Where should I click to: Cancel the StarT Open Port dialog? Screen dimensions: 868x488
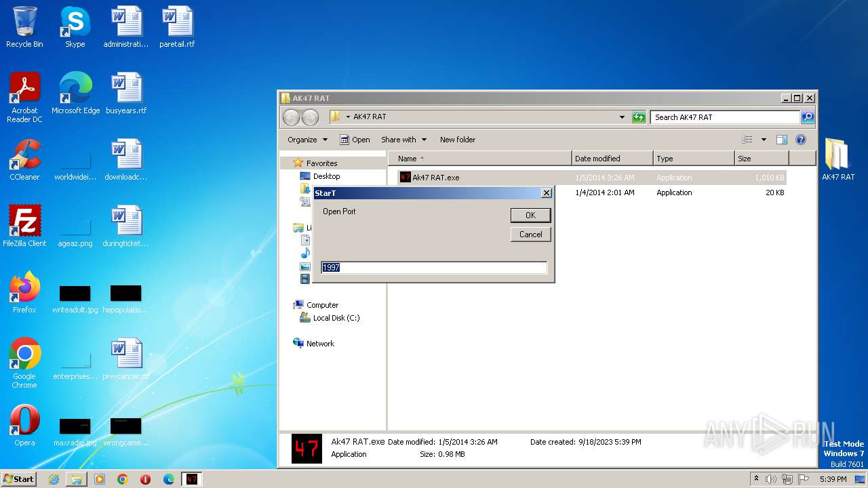click(x=530, y=235)
